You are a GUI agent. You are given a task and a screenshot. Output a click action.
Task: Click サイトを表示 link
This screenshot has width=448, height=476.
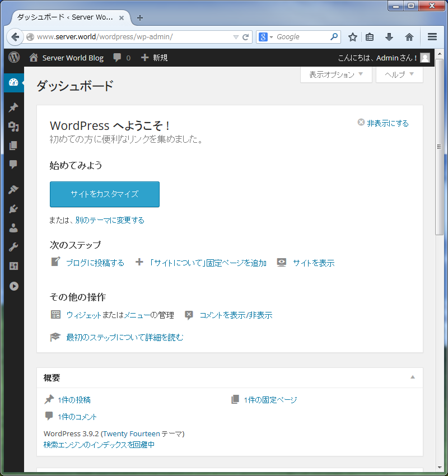314,263
